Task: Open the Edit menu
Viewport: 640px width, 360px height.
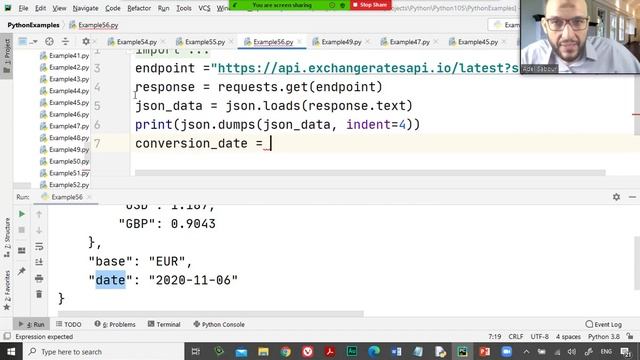Action: [40, 8]
